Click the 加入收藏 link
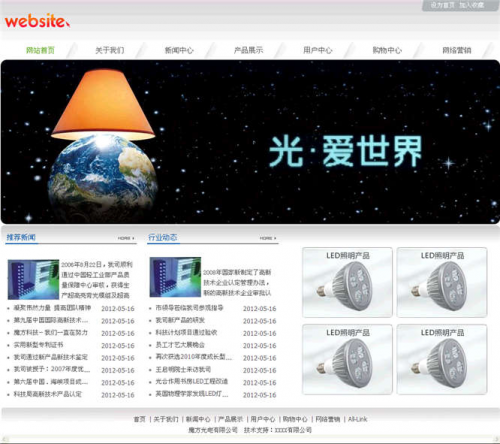Viewport: 500px width, 444px height. (472, 5)
